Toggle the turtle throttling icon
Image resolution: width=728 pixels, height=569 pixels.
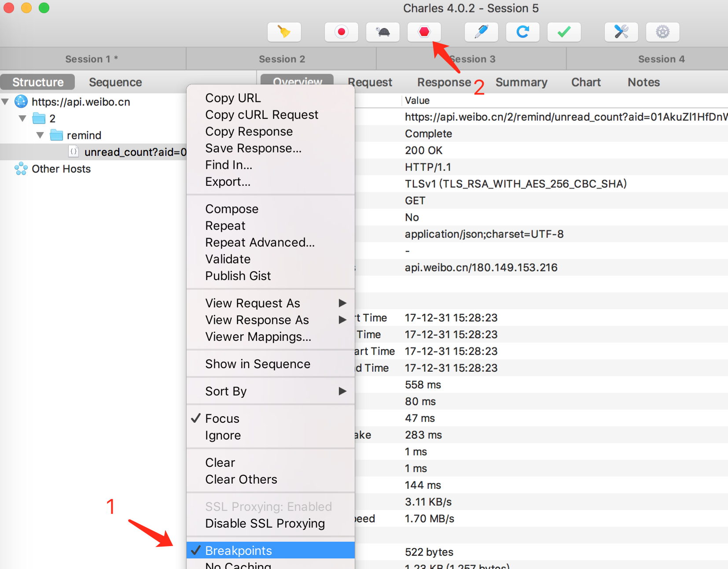coord(383,32)
